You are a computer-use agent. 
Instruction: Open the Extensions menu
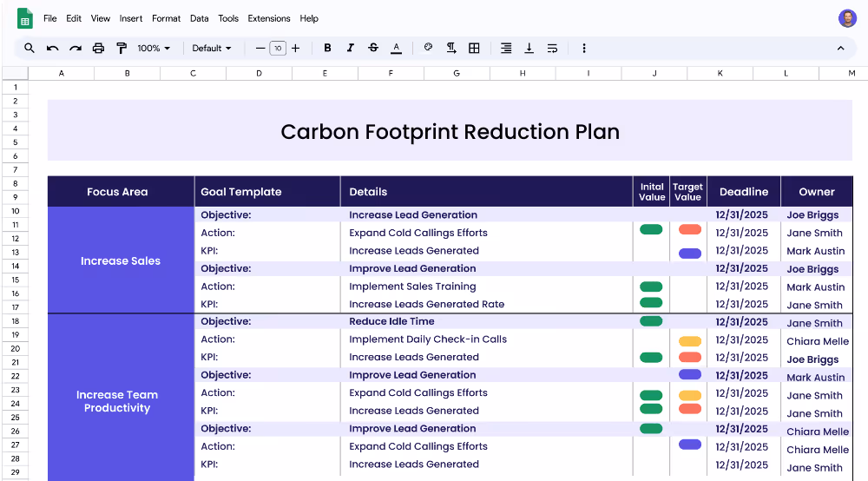coord(269,18)
